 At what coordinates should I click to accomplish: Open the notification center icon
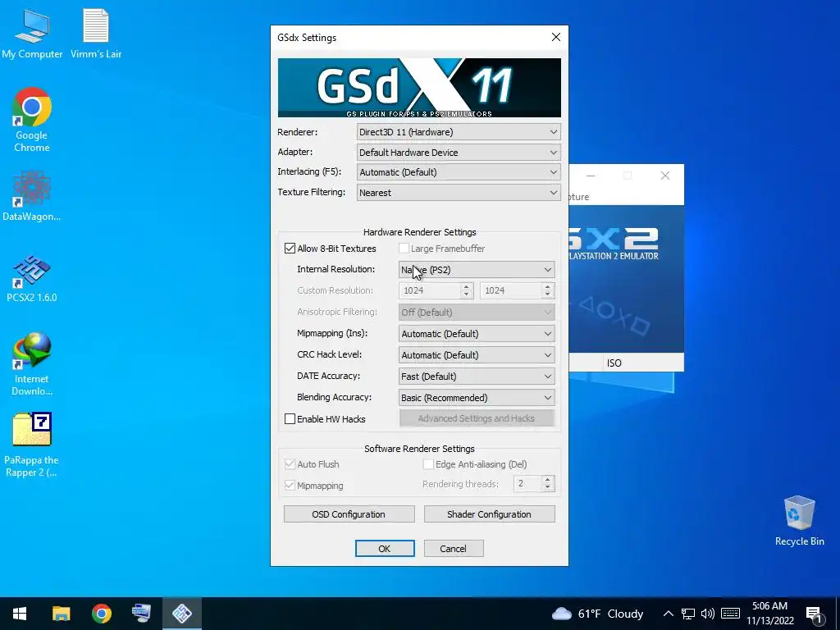814,614
